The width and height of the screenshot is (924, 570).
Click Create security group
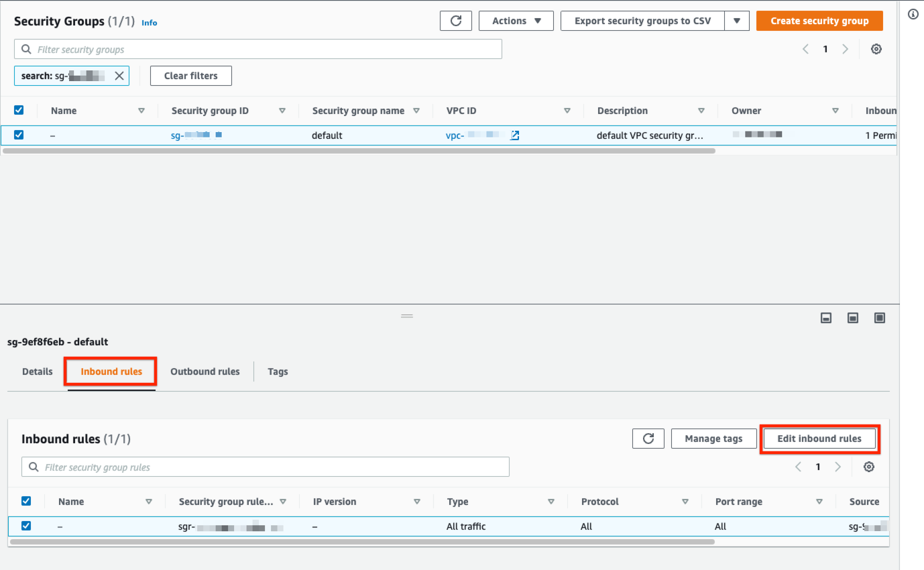[819, 20]
